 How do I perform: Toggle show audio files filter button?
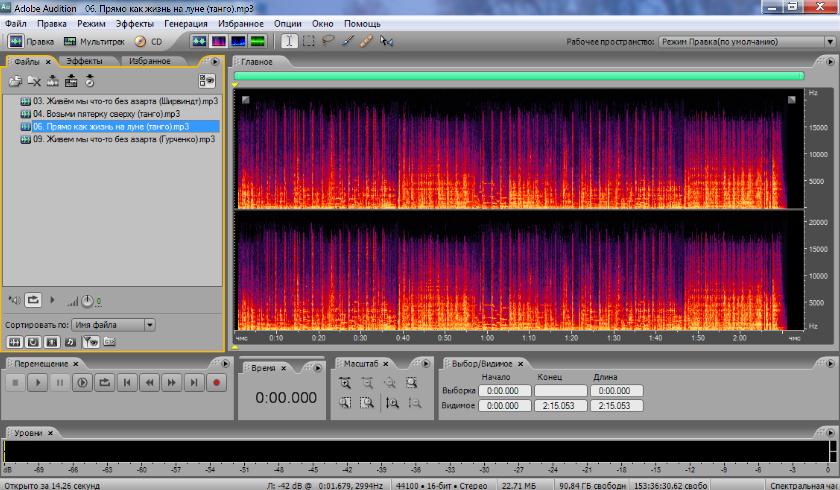pos(15,341)
